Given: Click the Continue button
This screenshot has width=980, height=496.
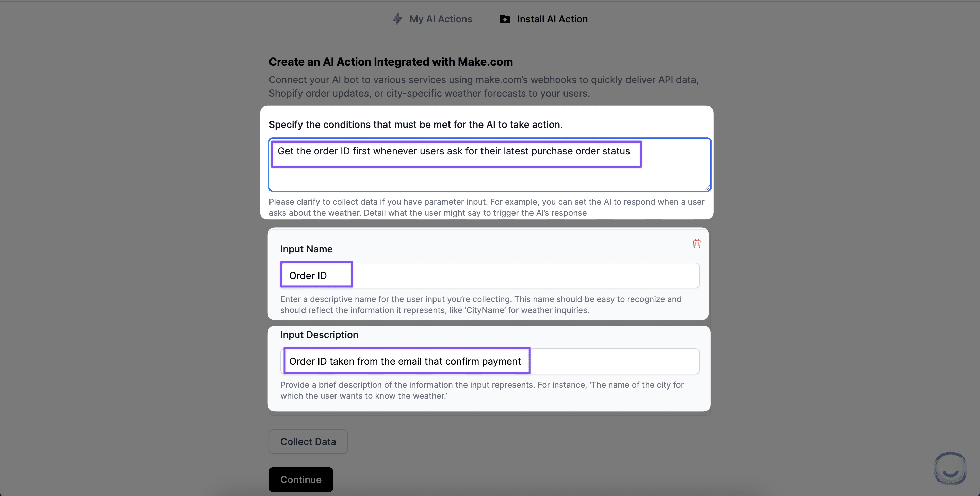Looking at the screenshot, I should pos(300,479).
